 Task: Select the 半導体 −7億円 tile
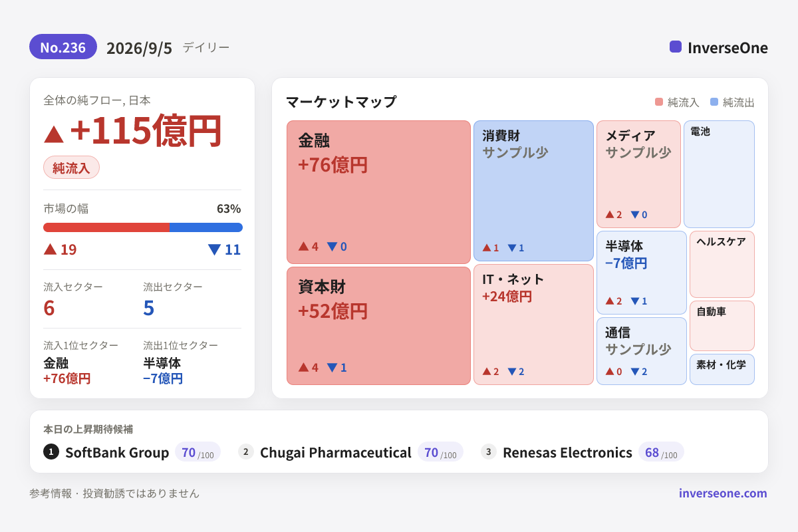[x=642, y=273]
